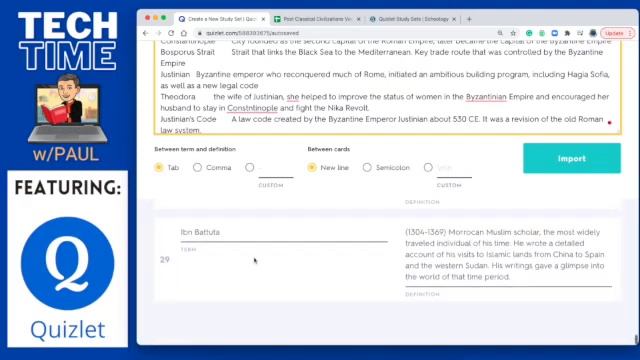Click the Between term and definition heading
Image resolution: width=640 pixels, height=360 pixels.
coord(195,149)
